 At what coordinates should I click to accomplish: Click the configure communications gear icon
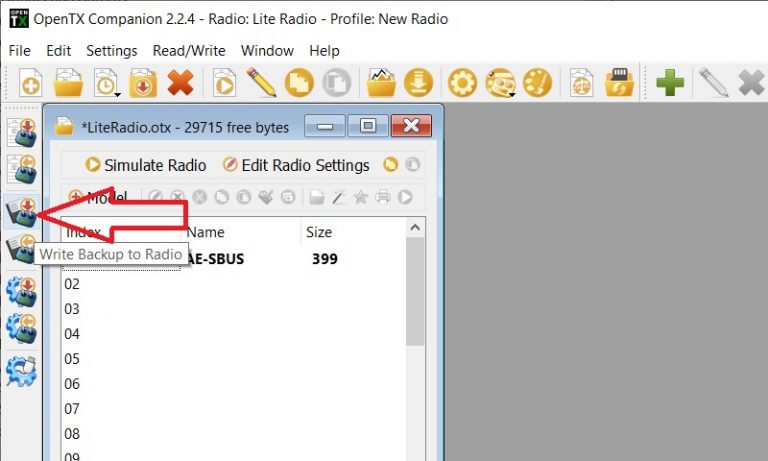pyautogui.click(x=22, y=371)
